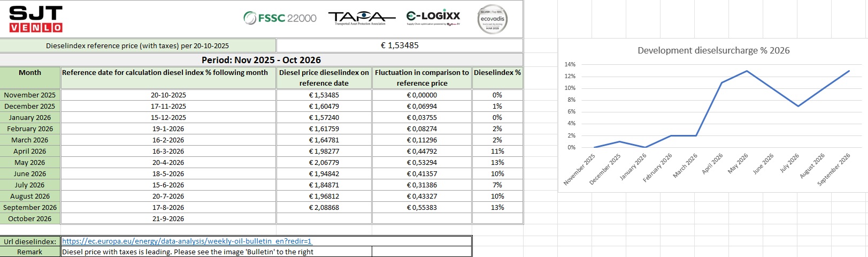
Task: Select the May 2026 row label
Action: pos(30,162)
